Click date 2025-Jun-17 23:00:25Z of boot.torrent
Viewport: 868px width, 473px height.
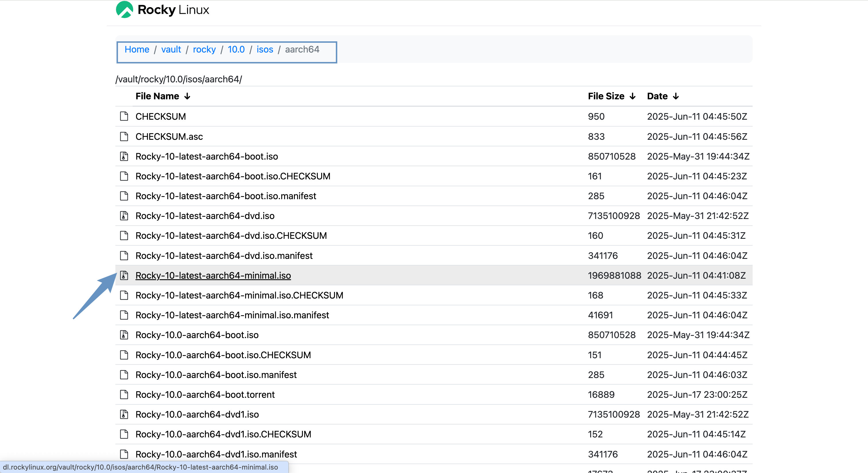[697, 395]
